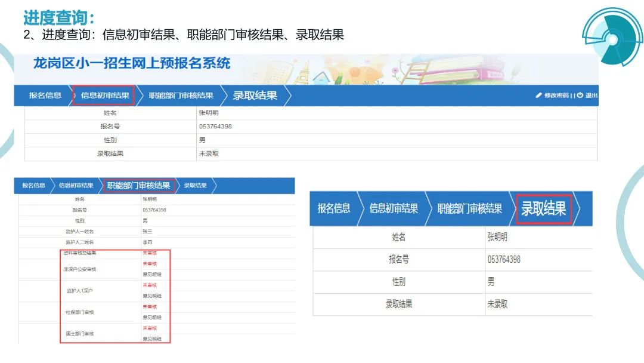This screenshot has width=644, height=363.
Task: Click 监护人二姓名 label
Action: click(x=80, y=242)
